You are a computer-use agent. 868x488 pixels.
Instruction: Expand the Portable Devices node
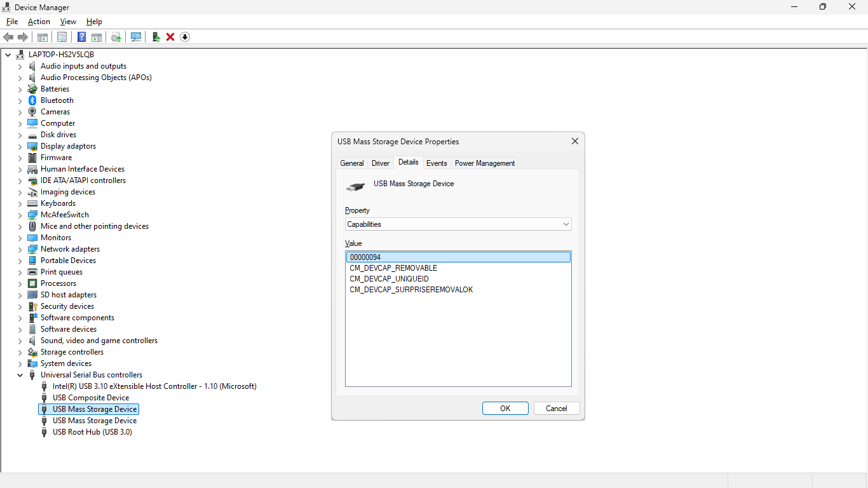point(20,261)
